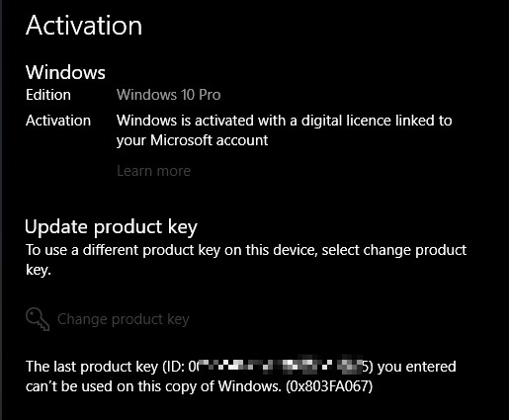Click the 'select change product' phrase
Image resolution: width=509 pixels, height=420 pixels.
(394, 250)
